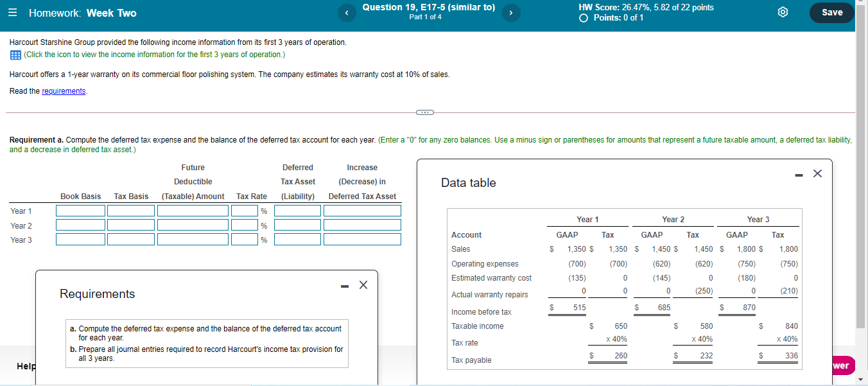This screenshot has width=868, height=386.
Task: Click the Year 1 Tax Basis field
Action: pos(131,211)
